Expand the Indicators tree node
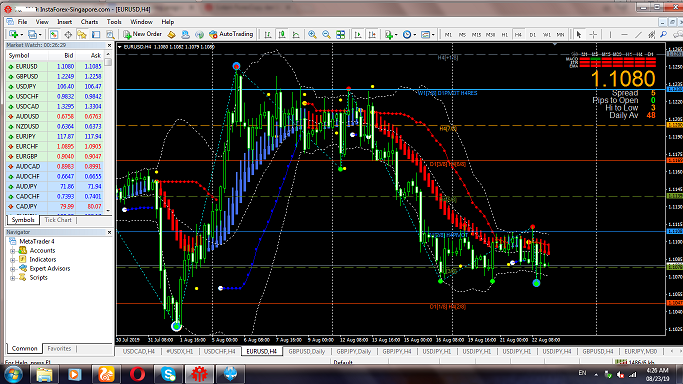The height and width of the screenshot is (384, 683). coord(13,260)
